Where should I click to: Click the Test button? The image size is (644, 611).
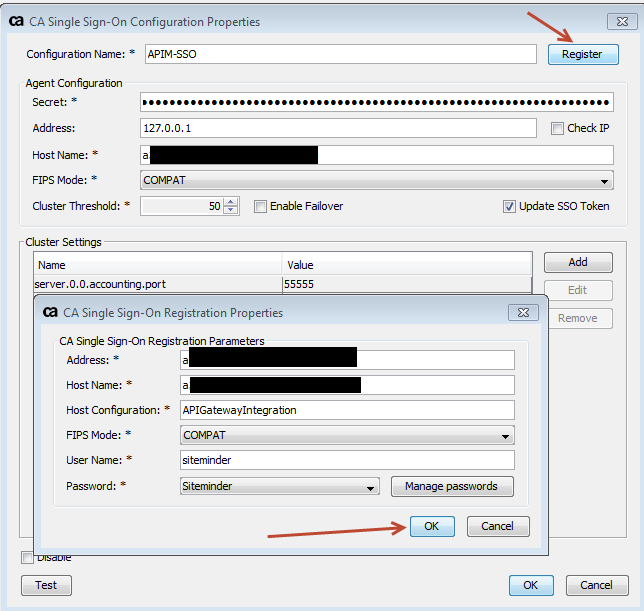point(46,586)
